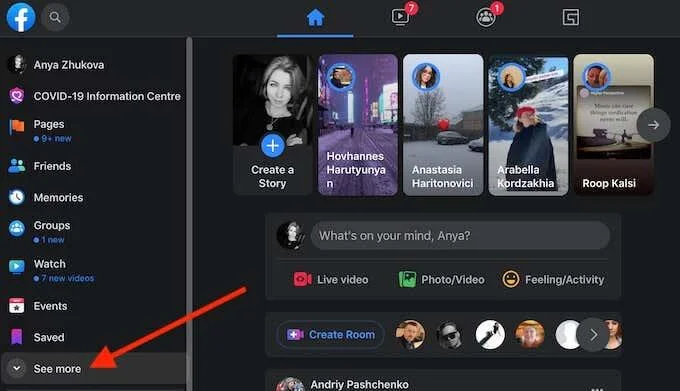Image resolution: width=680 pixels, height=391 pixels.
Task: Open the Create a Story card photo
Action: pos(273,100)
